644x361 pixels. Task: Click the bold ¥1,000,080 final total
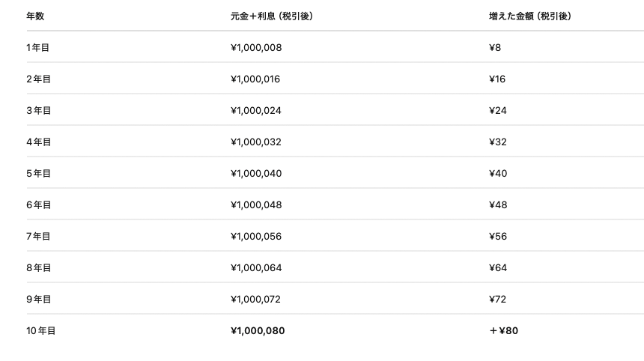coord(258,331)
